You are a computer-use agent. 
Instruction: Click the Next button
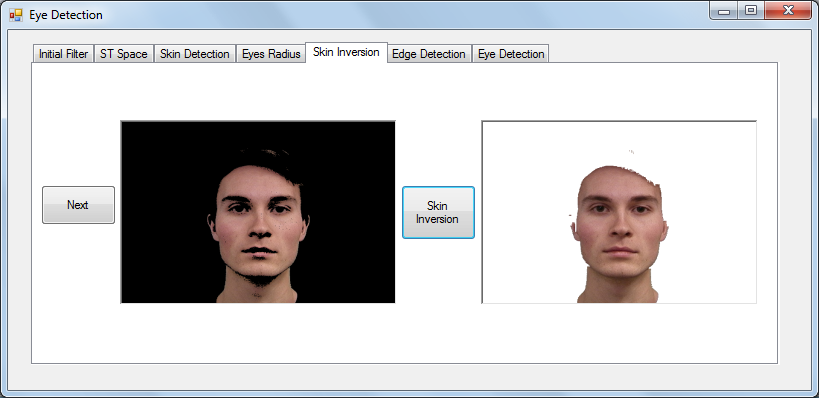pyautogui.click(x=78, y=205)
